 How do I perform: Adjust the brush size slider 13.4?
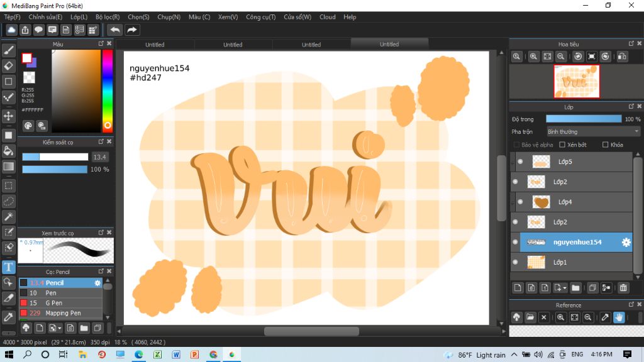click(55, 156)
